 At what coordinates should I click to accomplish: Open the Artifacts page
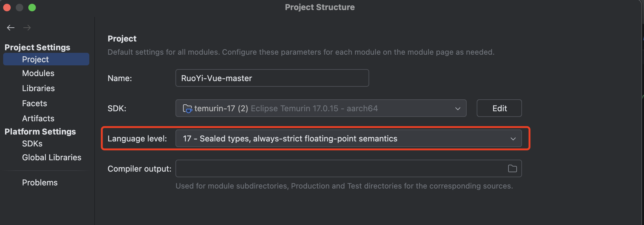[x=38, y=118]
